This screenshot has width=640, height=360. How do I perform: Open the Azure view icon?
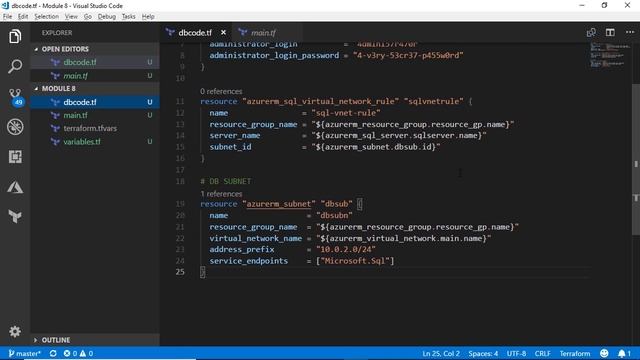15,187
